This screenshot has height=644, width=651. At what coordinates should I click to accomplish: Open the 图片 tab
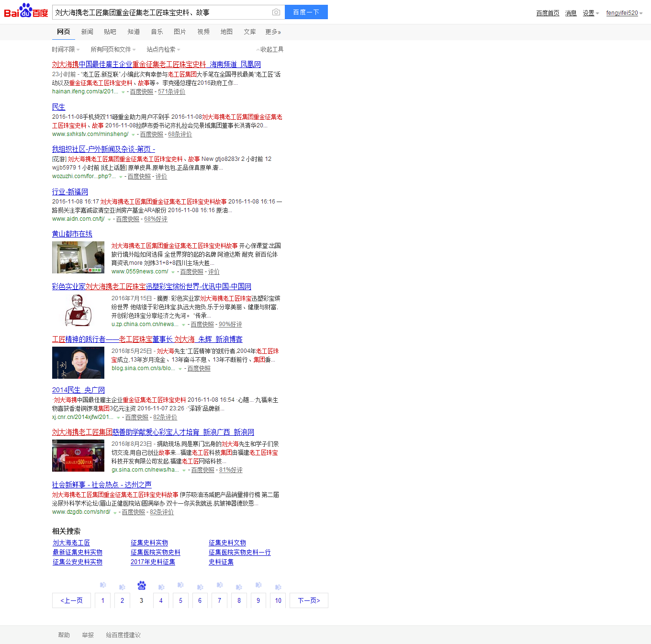click(x=180, y=32)
